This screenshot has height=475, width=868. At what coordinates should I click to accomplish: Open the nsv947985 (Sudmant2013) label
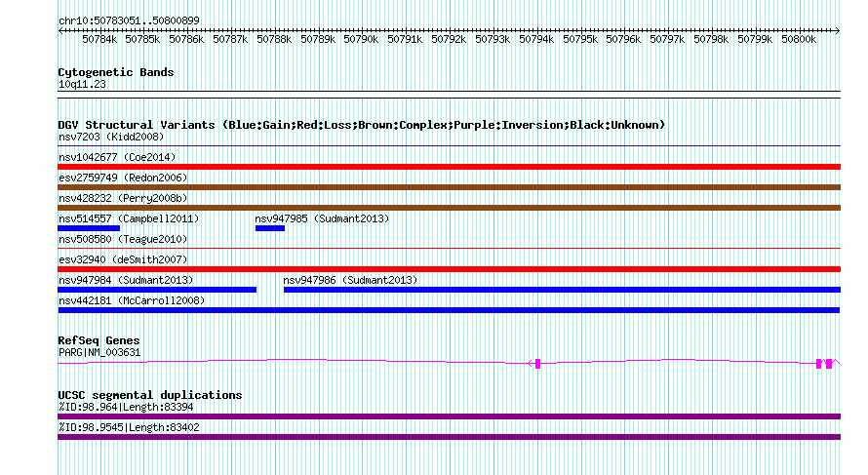pyautogui.click(x=322, y=218)
